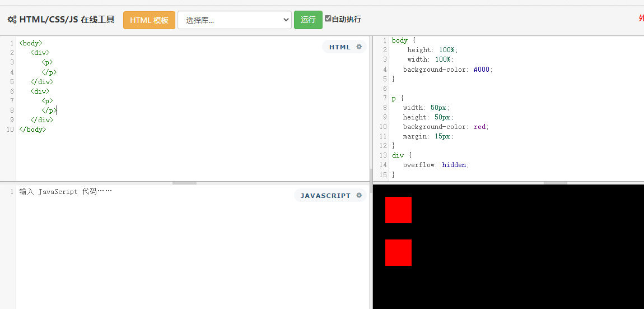644x309 pixels.
Task: Click the gears logo icon beside the title
Action: (12, 19)
